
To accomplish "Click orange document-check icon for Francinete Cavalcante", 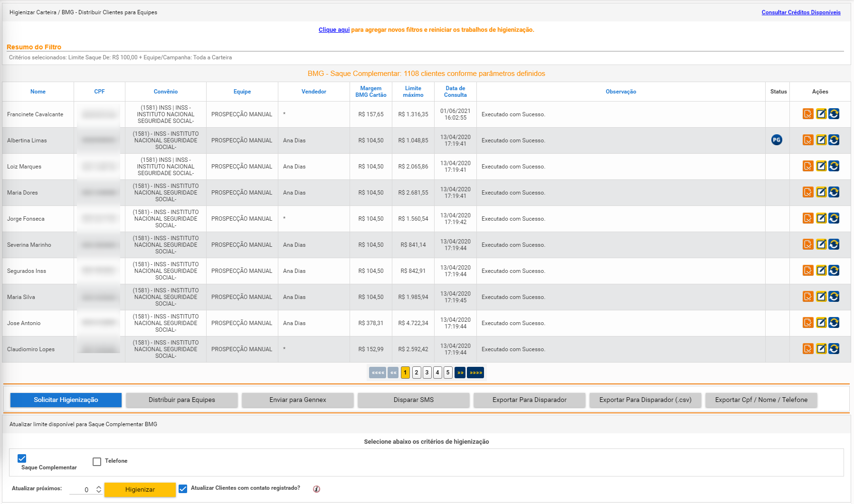I will point(808,114).
